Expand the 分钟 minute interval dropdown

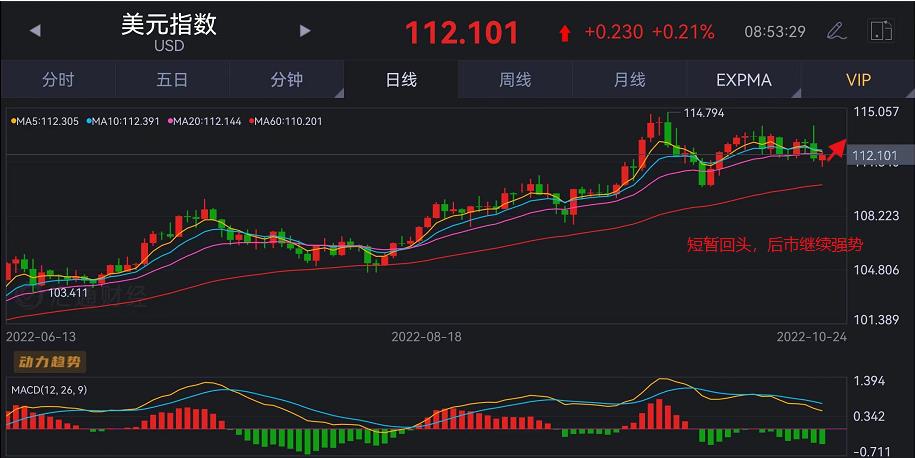pos(287,80)
